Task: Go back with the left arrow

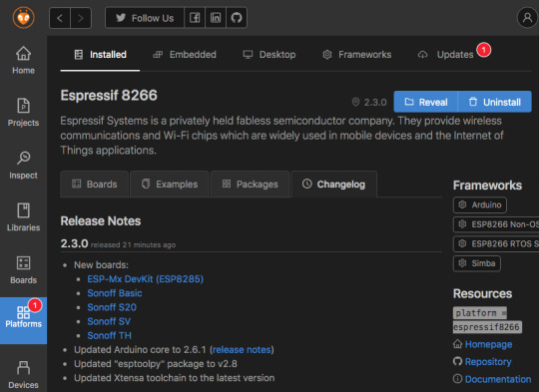Action: click(60, 18)
